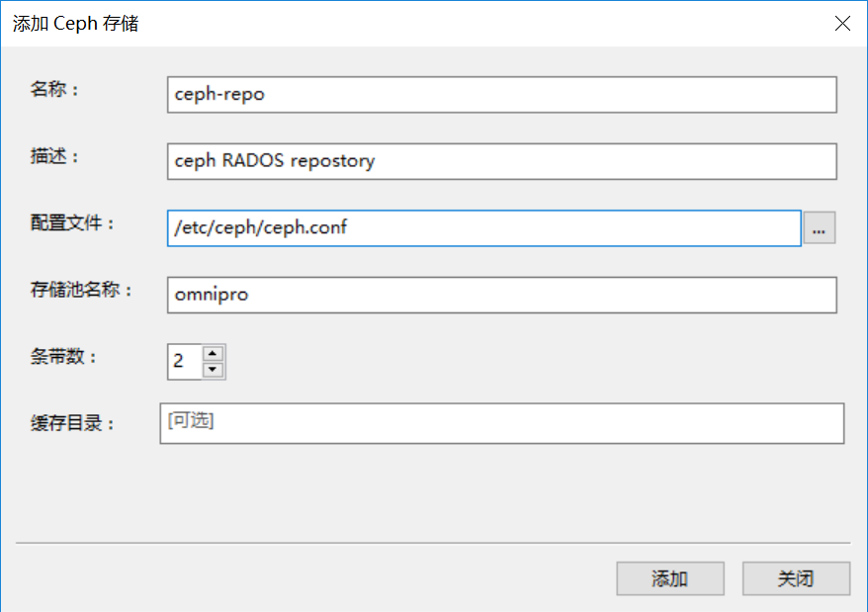Click the 添加 Ceph 存储 title bar text
The width and height of the screenshot is (868, 612).
[75, 24]
